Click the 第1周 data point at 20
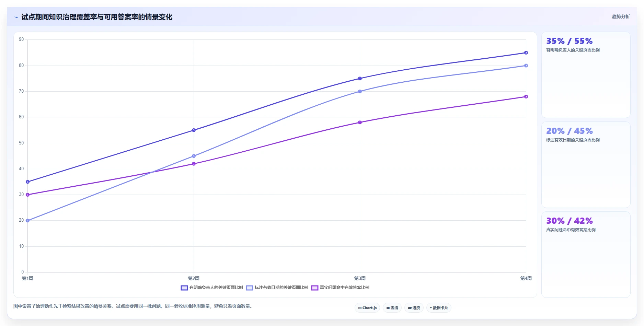Screen dimensions: 644x326 [x=28, y=221]
